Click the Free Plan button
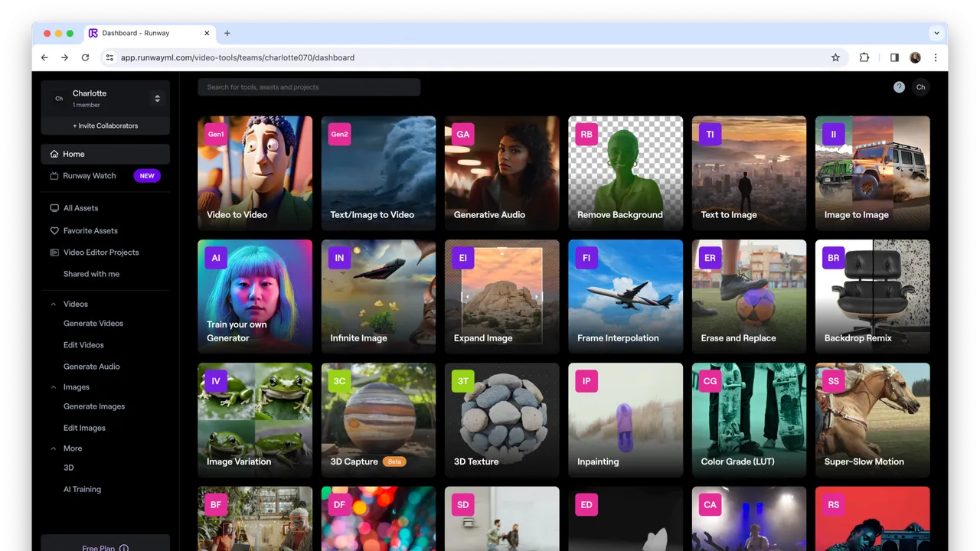980x551 pixels. pos(106,543)
